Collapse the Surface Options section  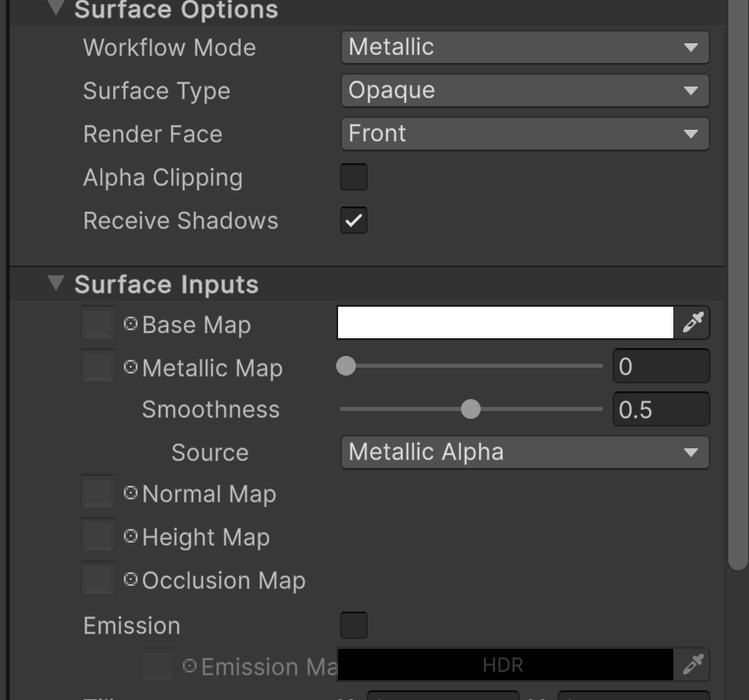[56, 7]
